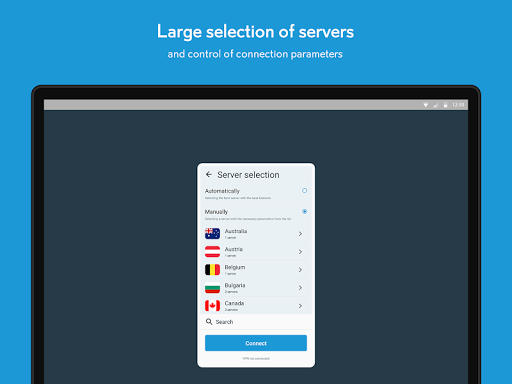The height and width of the screenshot is (384, 512).
Task: Click the battery status icon
Action: tap(445, 105)
